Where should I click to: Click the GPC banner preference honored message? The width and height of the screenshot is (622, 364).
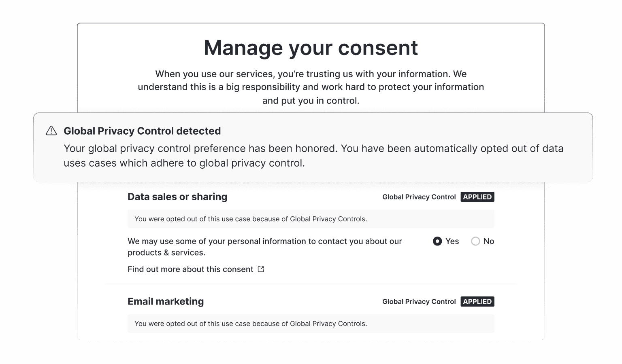tap(313, 156)
